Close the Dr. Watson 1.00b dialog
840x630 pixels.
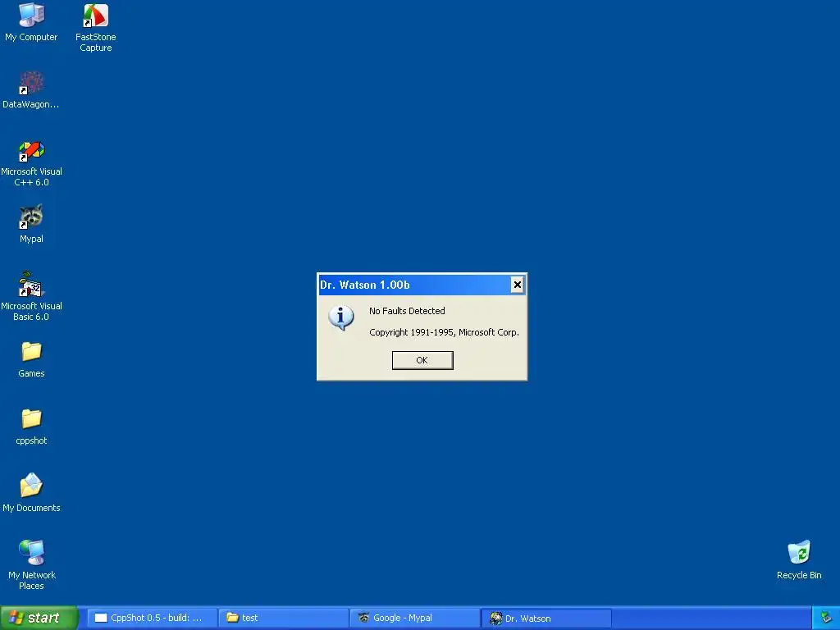tap(517, 285)
